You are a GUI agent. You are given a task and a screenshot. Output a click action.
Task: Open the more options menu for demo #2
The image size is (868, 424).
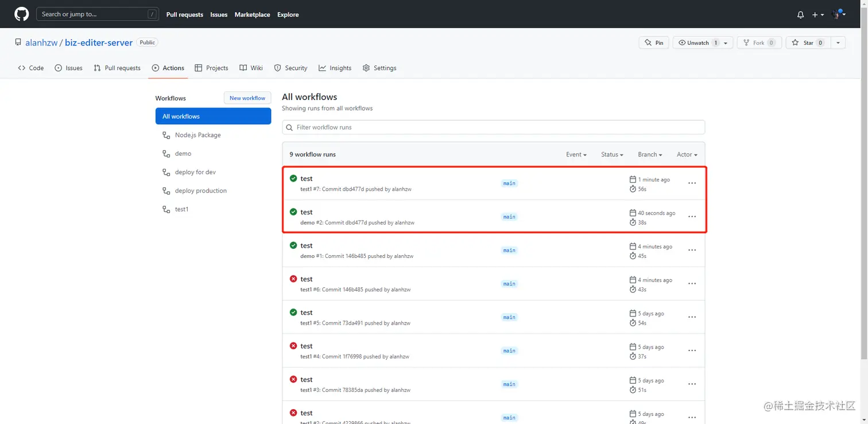[x=692, y=217]
